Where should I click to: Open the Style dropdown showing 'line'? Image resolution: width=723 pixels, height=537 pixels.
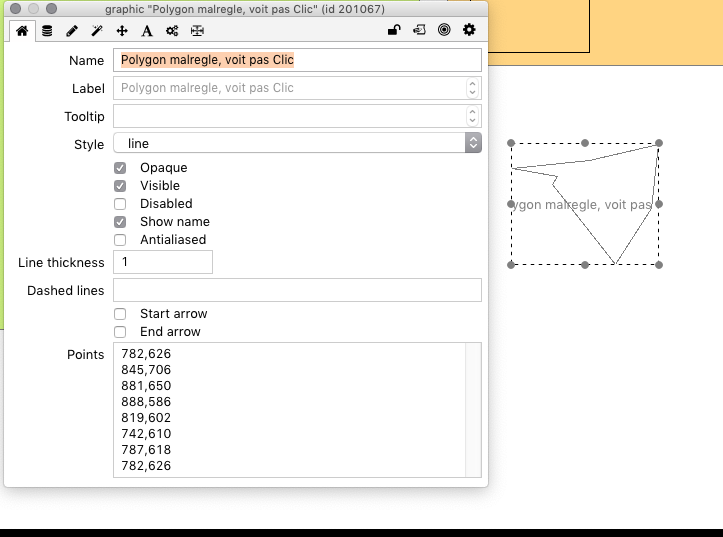click(x=297, y=144)
